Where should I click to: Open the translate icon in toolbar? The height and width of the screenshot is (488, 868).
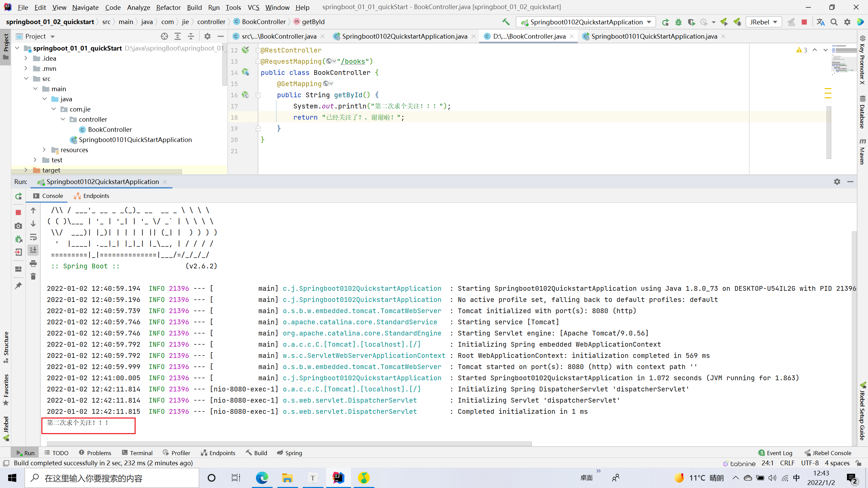click(x=821, y=22)
